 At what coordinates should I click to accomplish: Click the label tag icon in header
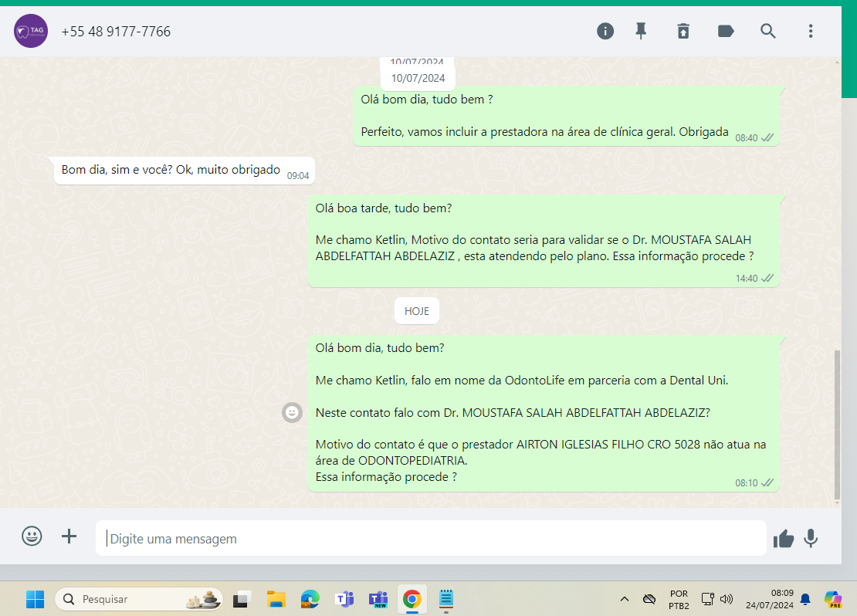[x=726, y=31]
